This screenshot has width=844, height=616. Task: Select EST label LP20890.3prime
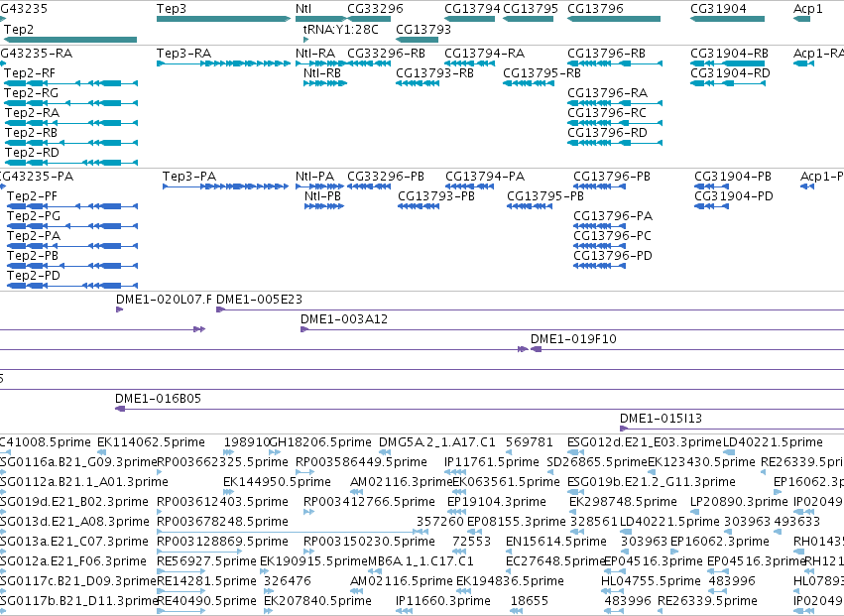pyautogui.click(x=739, y=502)
